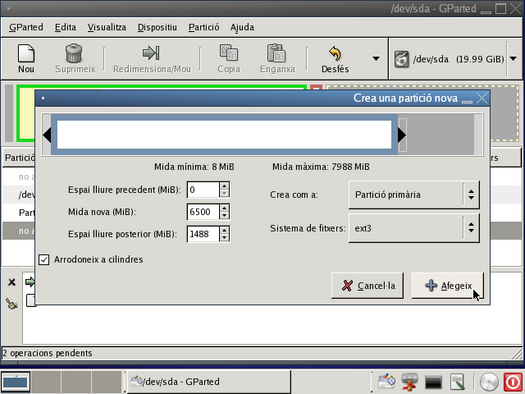The height and width of the screenshot is (394, 525).
Task: Click the Desfés undo icon
Action: (335, 53)
